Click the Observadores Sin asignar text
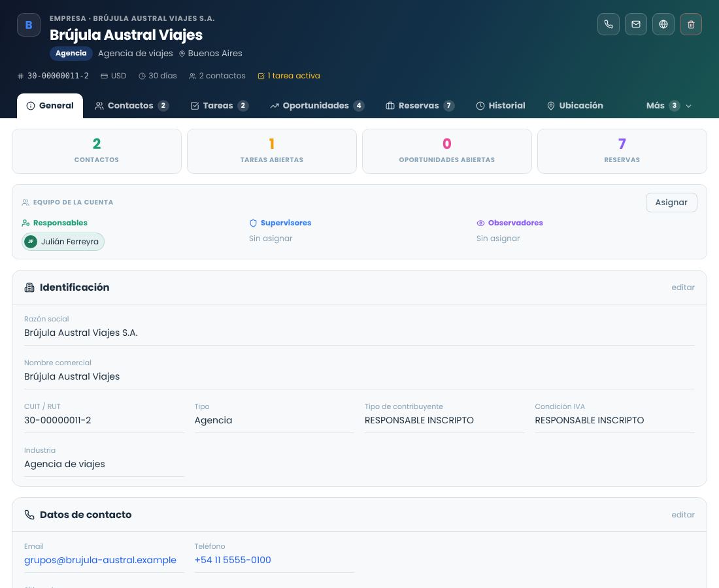The width and height of the screenshot is (719, 588). pyautogui.click(x=498, y=238)
